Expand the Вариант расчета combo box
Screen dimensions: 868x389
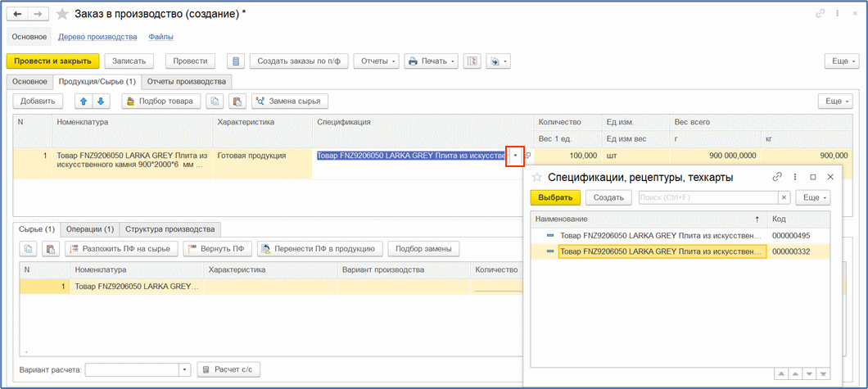coord(184,370)
